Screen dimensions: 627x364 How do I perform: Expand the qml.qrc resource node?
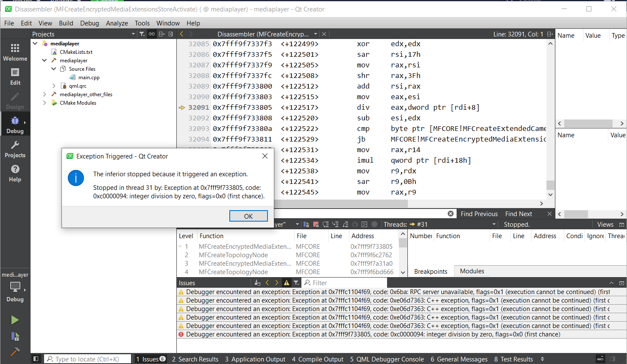(x=53, y=86)
